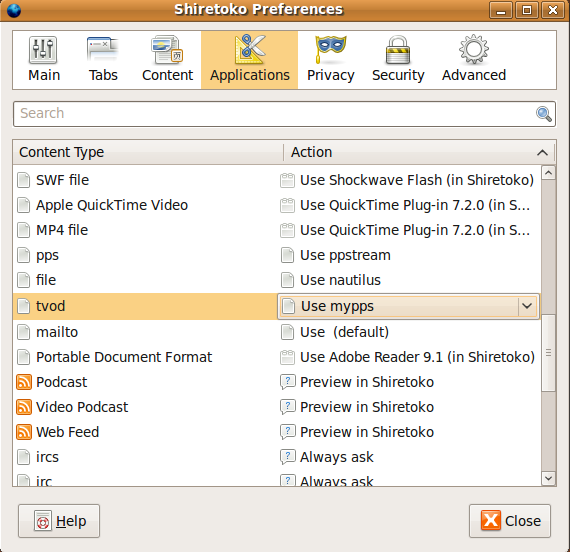This screenshot has width=570, height=552.
Task: Open the Tabs preferences icon
Action: pyautogui.click(x=103, y=49)
